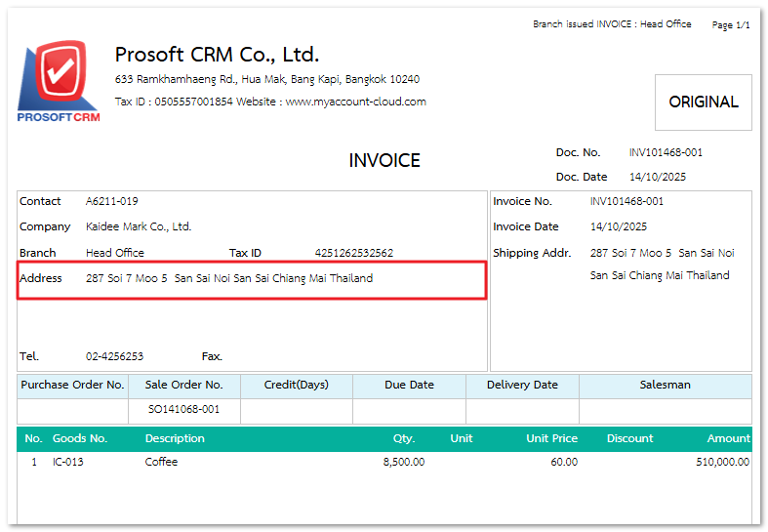Click the quantity value 8,500.00
Viewport: 768px width, 532px height.
point(403,462)
